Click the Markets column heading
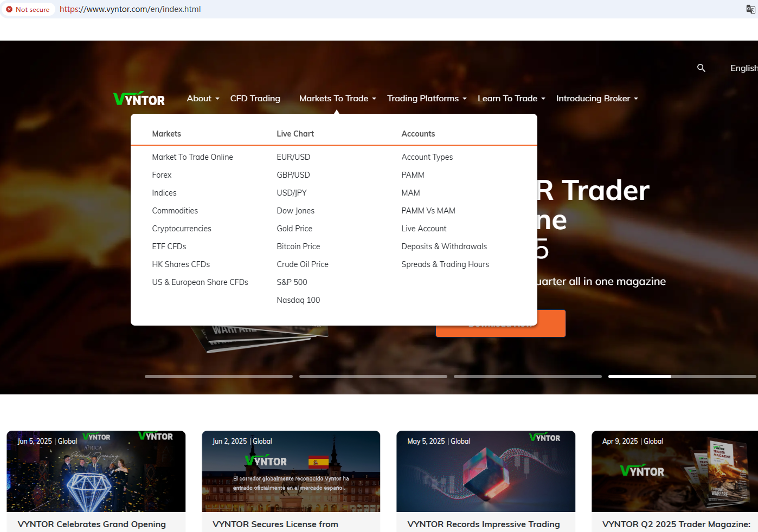 click(166, 134)
